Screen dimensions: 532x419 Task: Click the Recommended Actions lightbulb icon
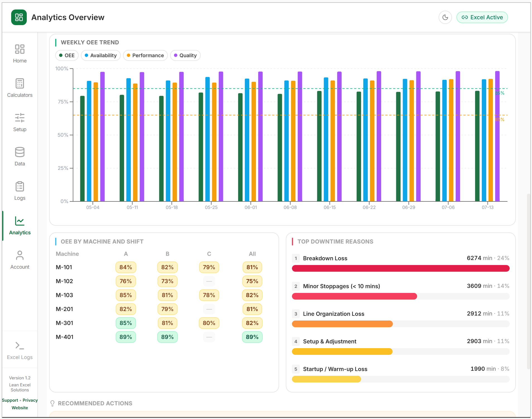click(x=52, y=403)
